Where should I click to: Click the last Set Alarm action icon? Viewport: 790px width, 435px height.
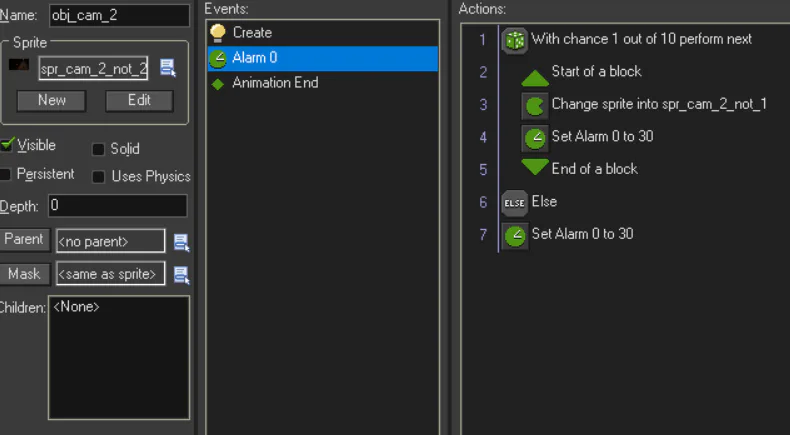(x=515, y=235)
